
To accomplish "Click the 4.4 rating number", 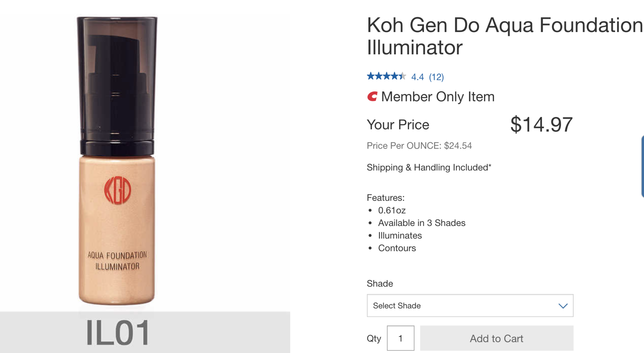I will point(418,77).
